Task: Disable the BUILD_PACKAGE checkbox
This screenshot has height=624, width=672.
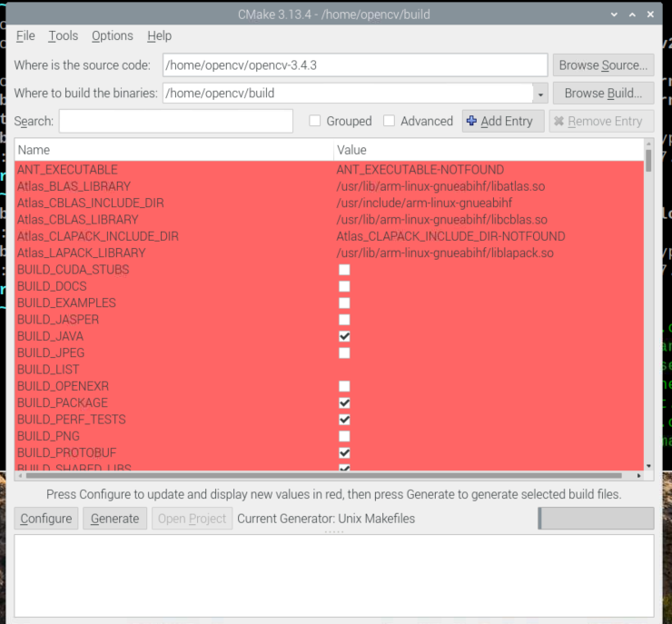Action: (344, 403)
